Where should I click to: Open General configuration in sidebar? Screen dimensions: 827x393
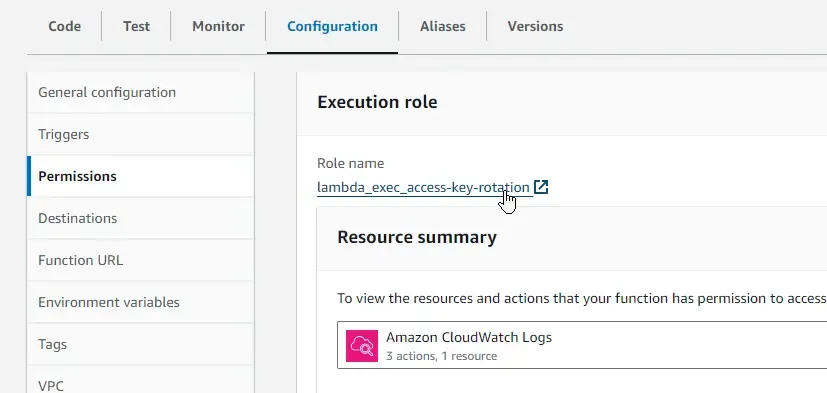coord(141,92)
